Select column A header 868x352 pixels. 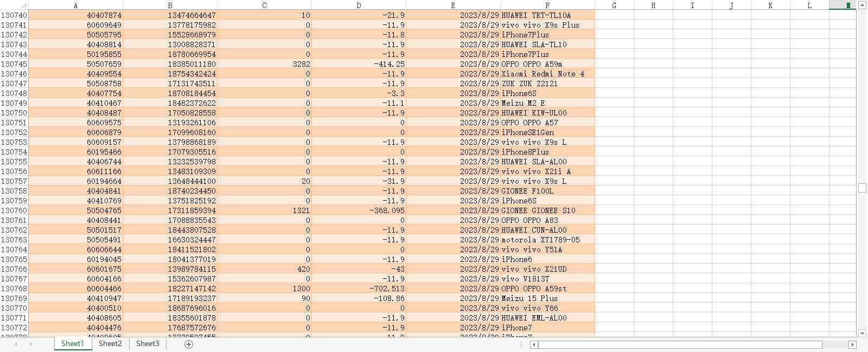75,5
